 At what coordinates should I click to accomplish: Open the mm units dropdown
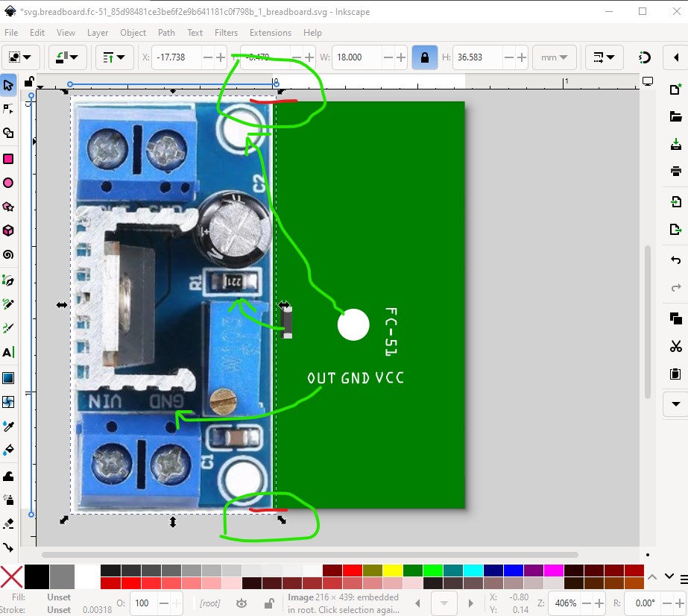(554, 57)
